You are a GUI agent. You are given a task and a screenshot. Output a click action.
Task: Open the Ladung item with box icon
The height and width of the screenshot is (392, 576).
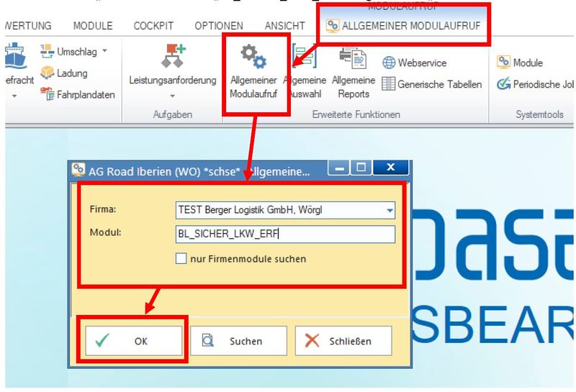(64, 73)
